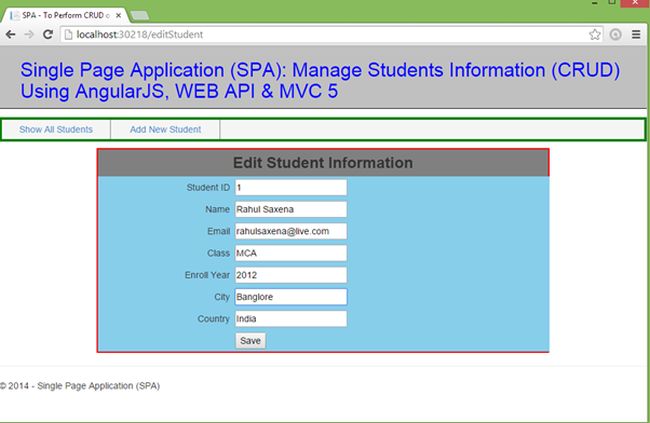The width and height of the screenshot is (650, 423).
Task: Reload the page with the refresh icon
Action: click(48, 34)
